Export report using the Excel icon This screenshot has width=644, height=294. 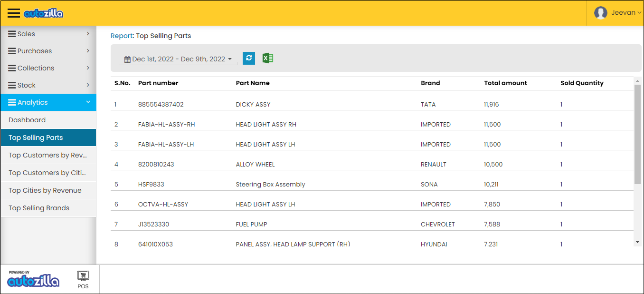[x=268, y=58]
